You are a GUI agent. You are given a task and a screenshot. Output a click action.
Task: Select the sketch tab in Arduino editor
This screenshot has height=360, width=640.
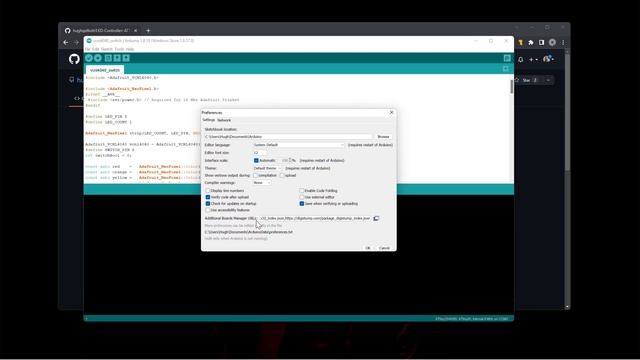coord(105,70)
